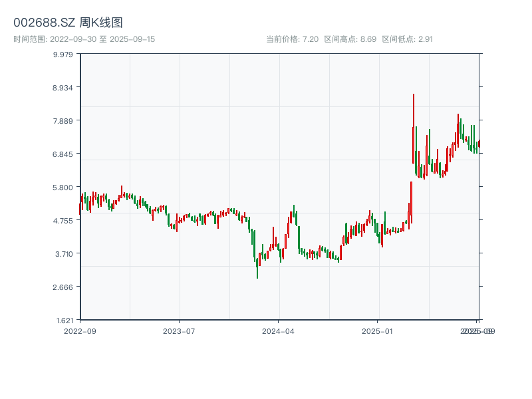Click the 区间低点 2.91 label
This screenshot has width=532, height=399.
407,39
